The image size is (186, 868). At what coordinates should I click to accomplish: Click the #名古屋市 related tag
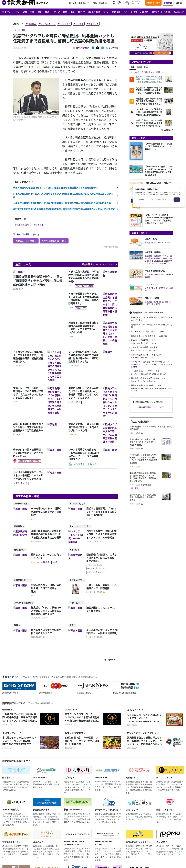click(x=39, y=225)
